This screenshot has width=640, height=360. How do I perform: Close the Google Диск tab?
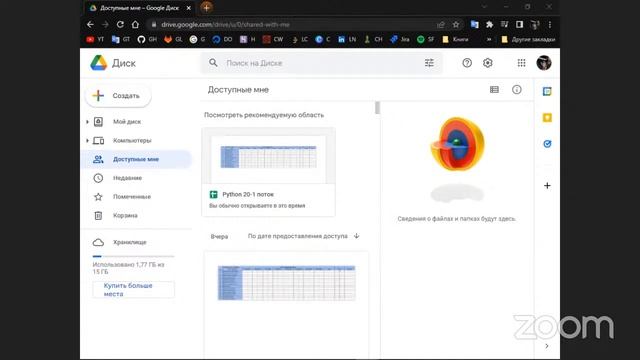tap(189, 8)
